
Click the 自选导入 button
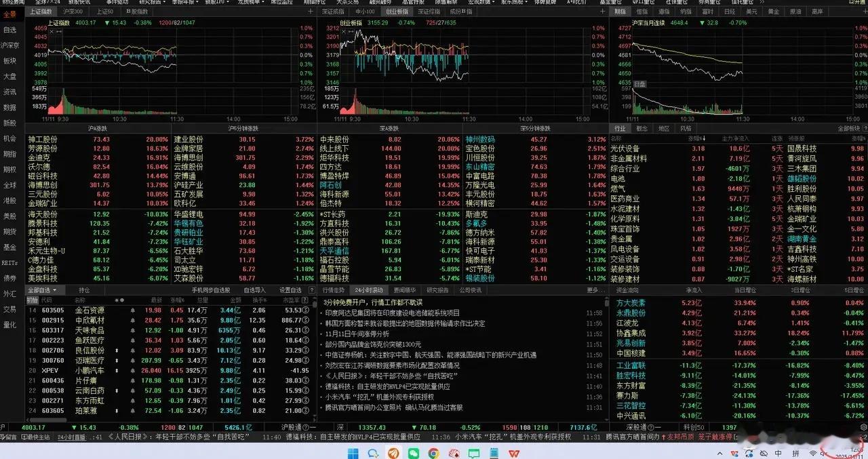pos(255,290)
